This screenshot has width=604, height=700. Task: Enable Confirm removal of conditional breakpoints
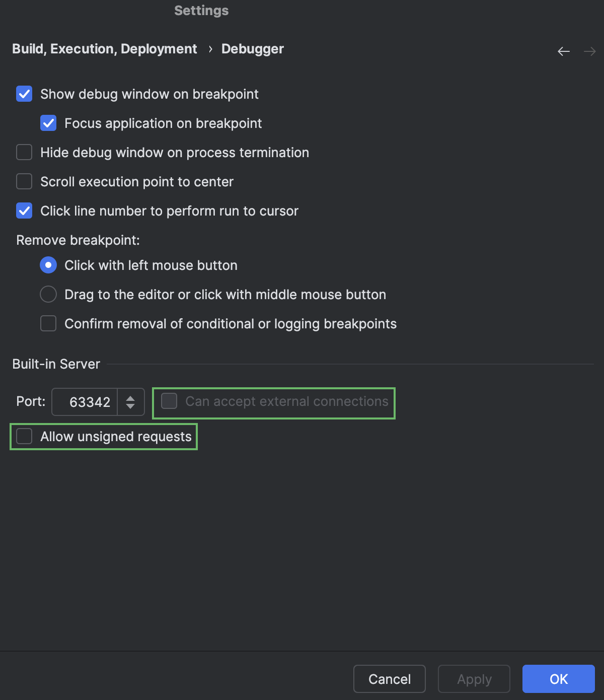pos(48,324)
